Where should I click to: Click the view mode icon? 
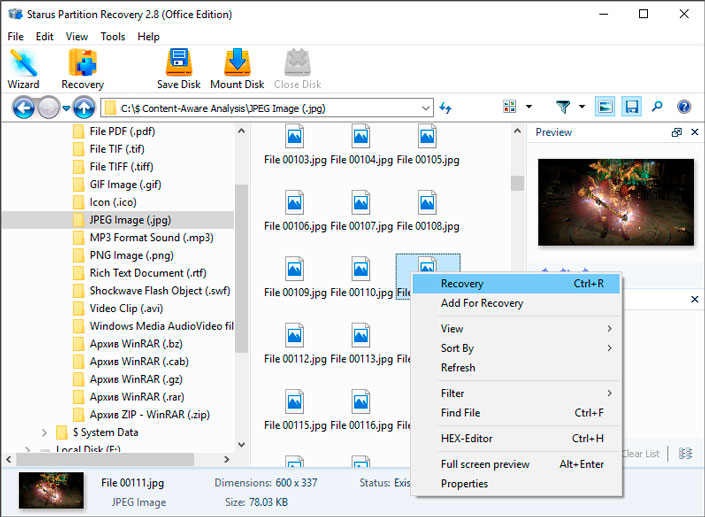click(x=509, y=107)
